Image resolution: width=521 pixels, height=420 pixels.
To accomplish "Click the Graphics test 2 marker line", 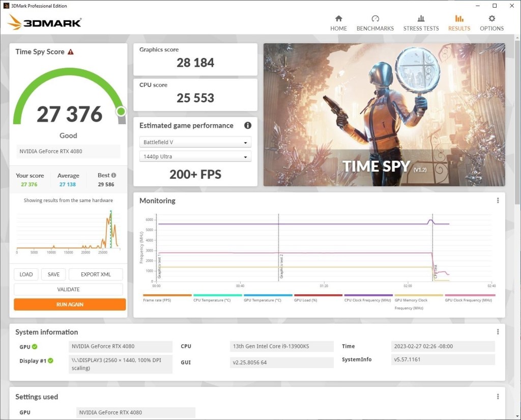I will (x=278, y=248).
